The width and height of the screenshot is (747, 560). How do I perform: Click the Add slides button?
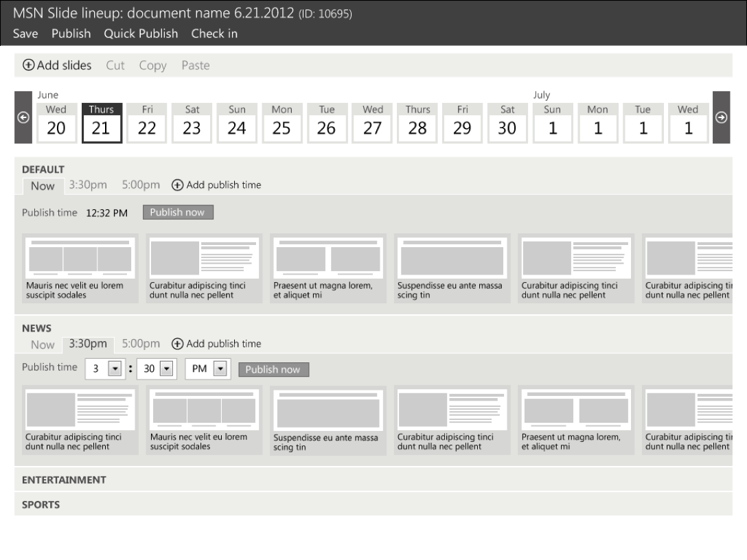57,65
